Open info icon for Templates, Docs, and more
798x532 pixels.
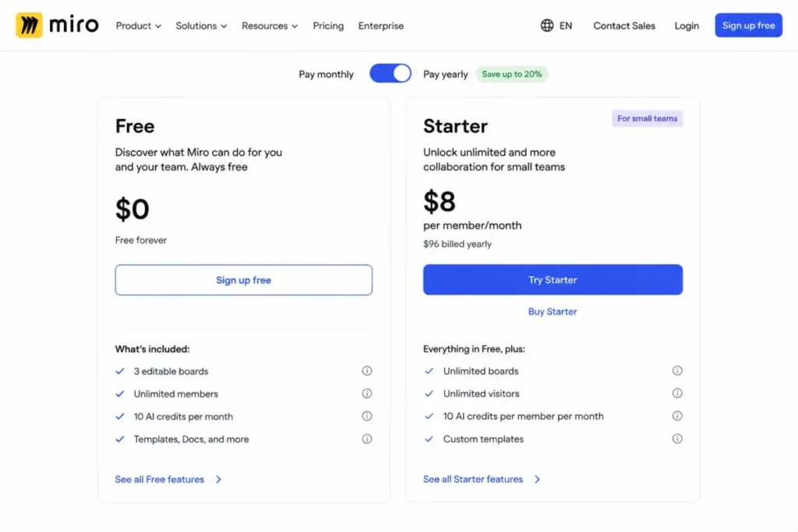click(367, 439)
